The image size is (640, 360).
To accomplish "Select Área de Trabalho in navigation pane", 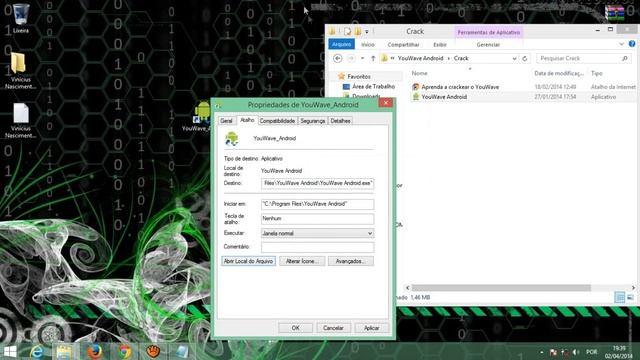I will [373, 87].
